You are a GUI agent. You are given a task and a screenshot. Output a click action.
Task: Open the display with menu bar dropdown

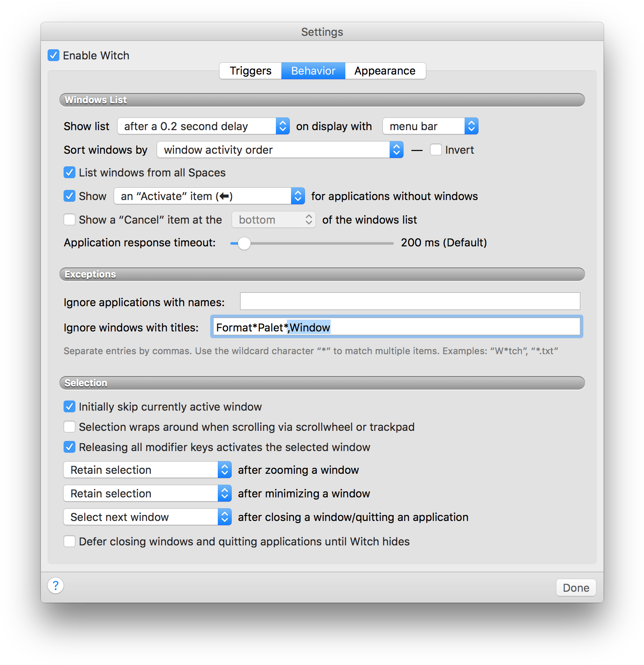pos(430,126)
